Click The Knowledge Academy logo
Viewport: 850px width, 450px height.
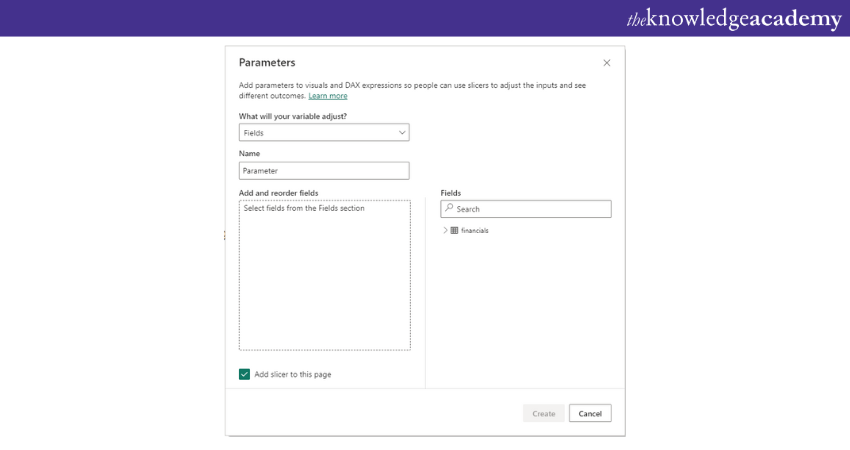[x=733, y=19]
